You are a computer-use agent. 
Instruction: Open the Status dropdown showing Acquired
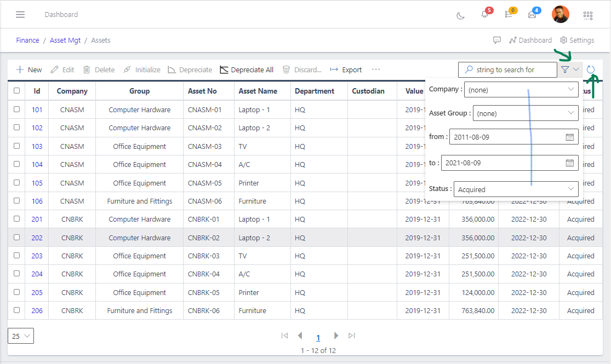pos(516,189)
